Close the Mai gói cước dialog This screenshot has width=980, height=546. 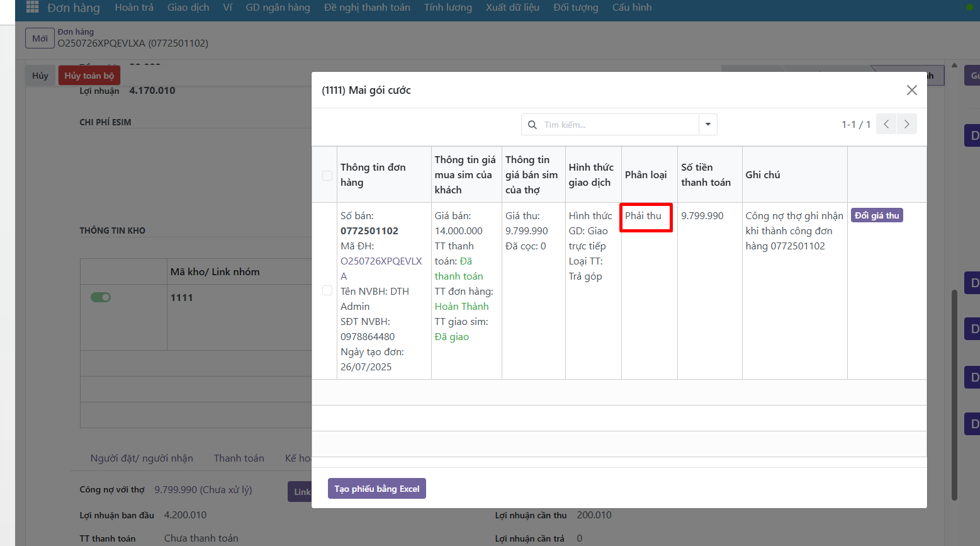[911, 90]
